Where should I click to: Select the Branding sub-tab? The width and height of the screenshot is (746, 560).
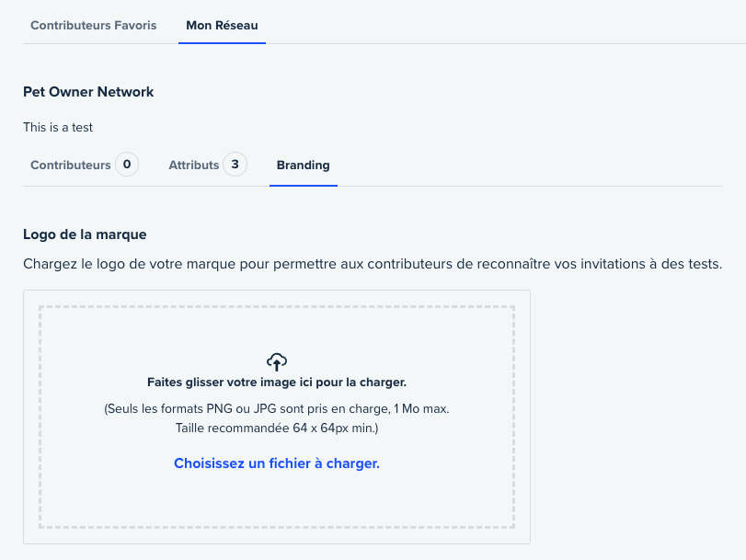[303, 166]
